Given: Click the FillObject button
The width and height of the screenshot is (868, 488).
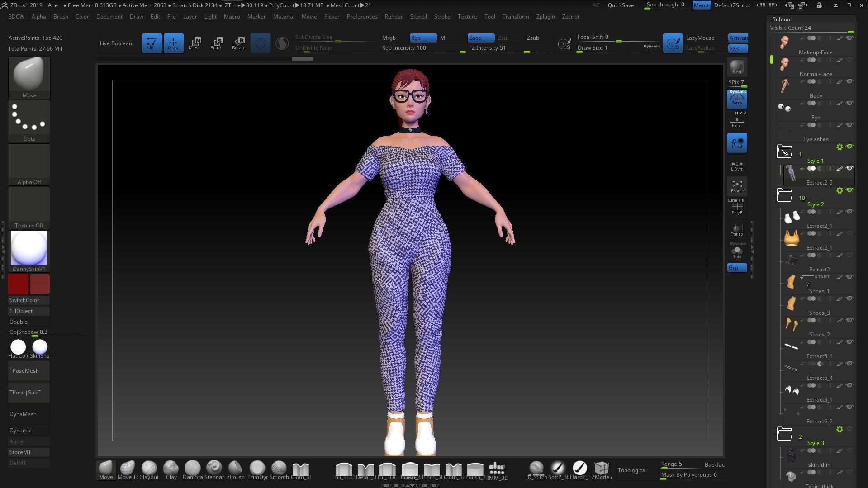Looking at the screenshot, I should [x=29, y=311].
